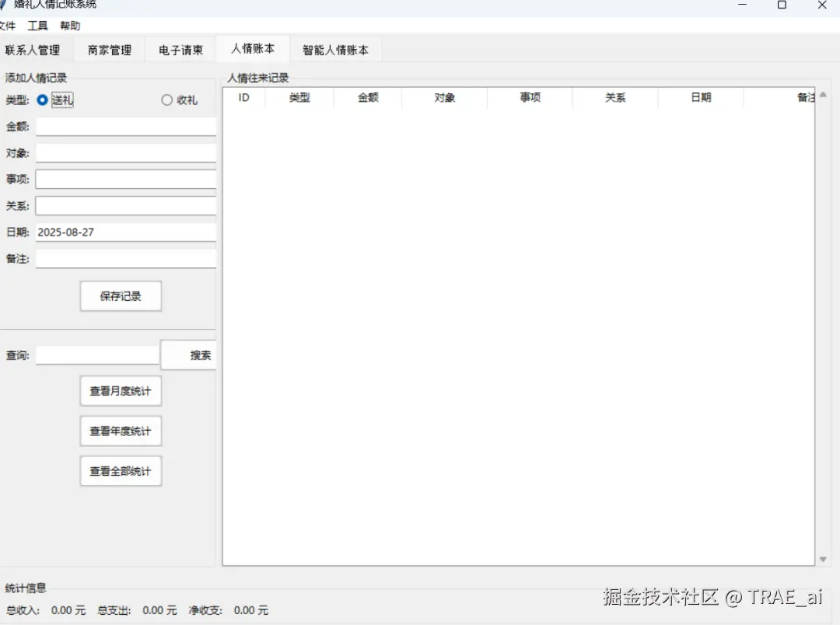Click the 备注 input field
This screenshot has height=625, width=840.
[x=126, y=259]
